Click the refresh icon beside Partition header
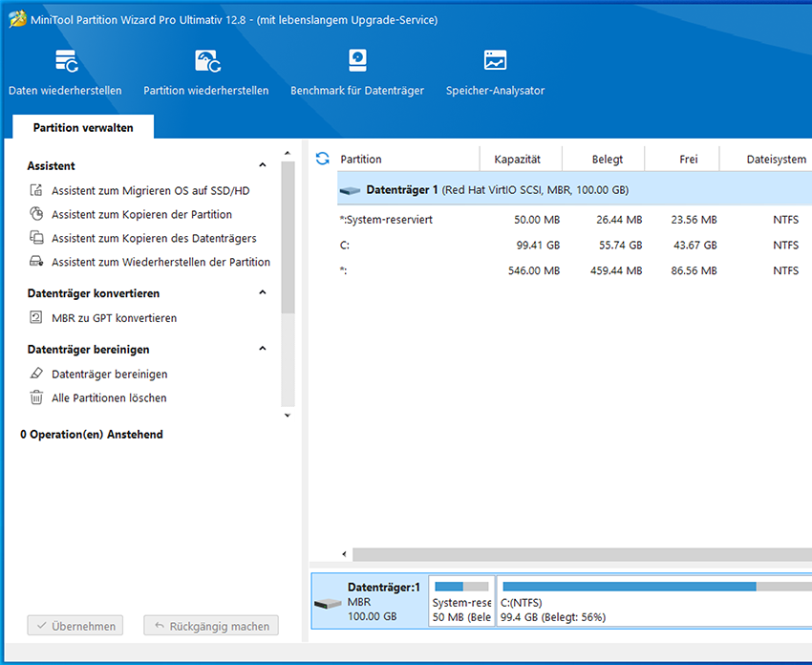The height and width of the screenshot is (665, 812). point(323,159)
